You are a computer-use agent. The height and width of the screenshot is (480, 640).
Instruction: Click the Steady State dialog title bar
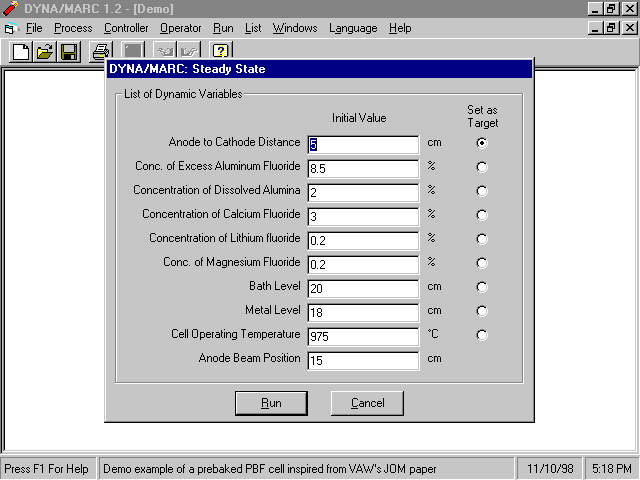coord(320,69)
